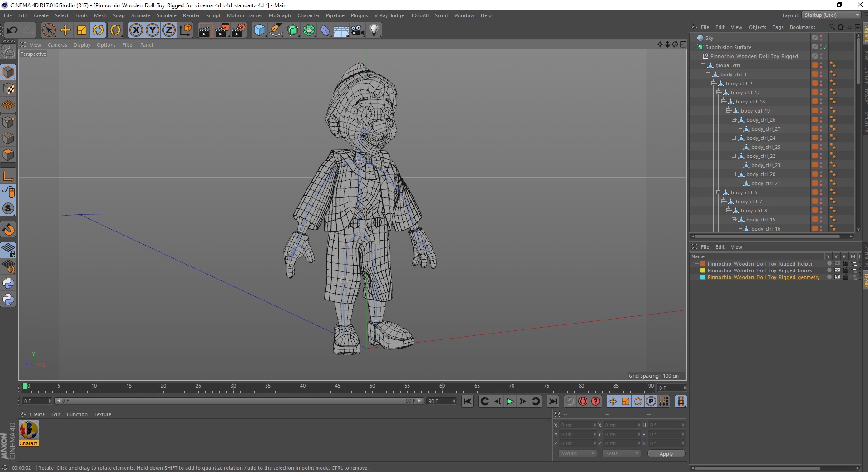Collapse body_ctrl_15 node
Screen dimensions: 868x472
click(x=734, y=220)
